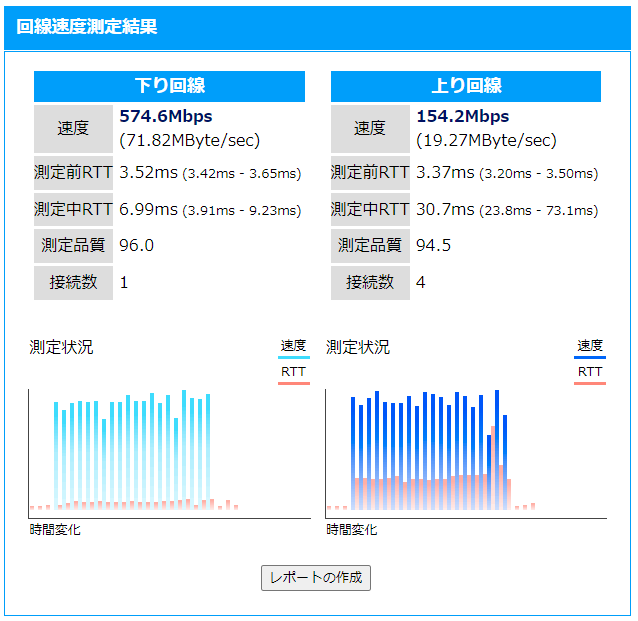Click the upload 接続数 value 4
The image size is (638, 621).
(421, 282)
